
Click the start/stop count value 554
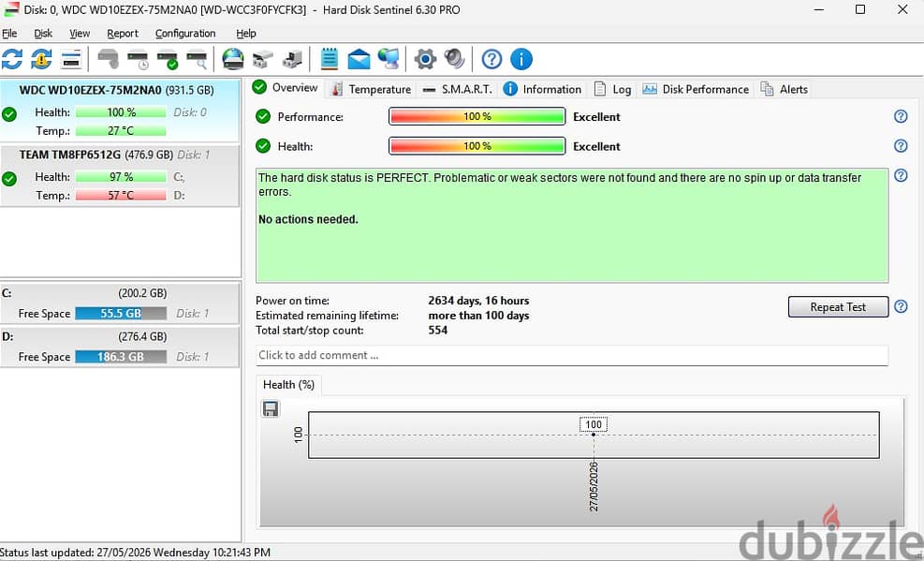[x=438, y=330]
